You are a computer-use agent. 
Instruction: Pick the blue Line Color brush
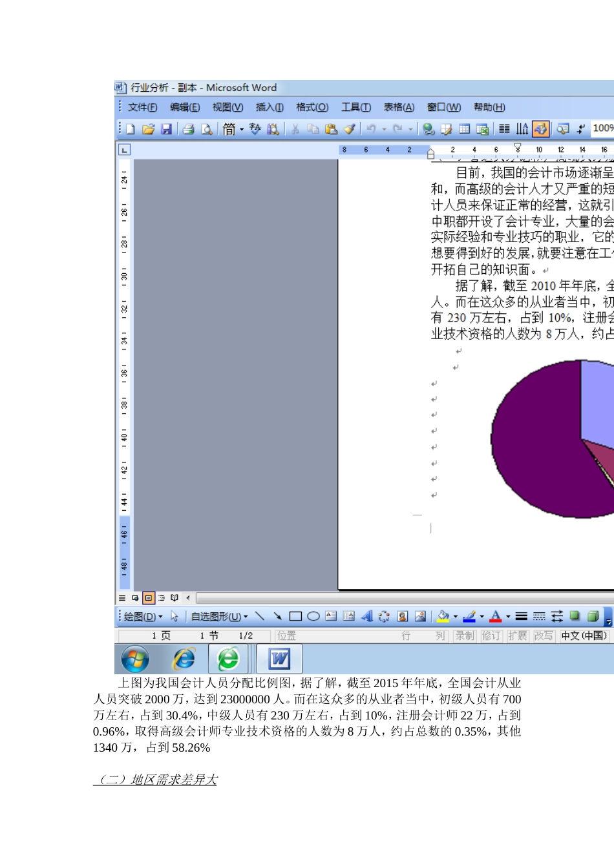click(x=469, y=616)
